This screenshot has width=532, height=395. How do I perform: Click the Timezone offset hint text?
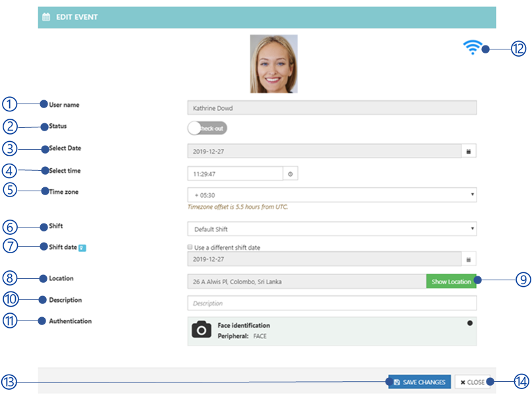(237, 206)
